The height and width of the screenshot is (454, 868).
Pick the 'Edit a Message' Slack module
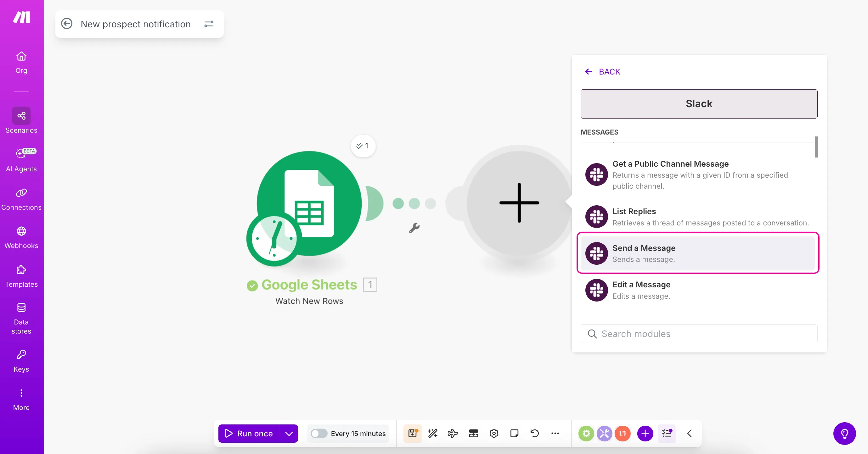pyautogui.click(x=697, y=290)
